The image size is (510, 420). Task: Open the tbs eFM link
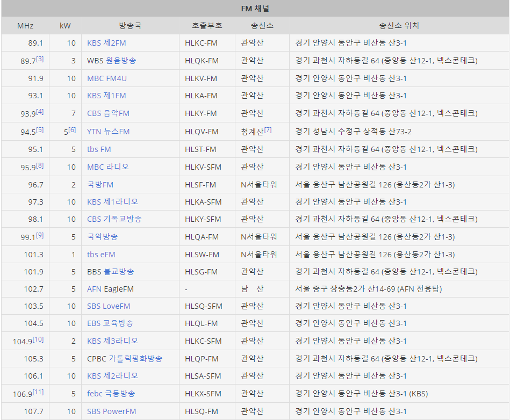tap(101, 255)
